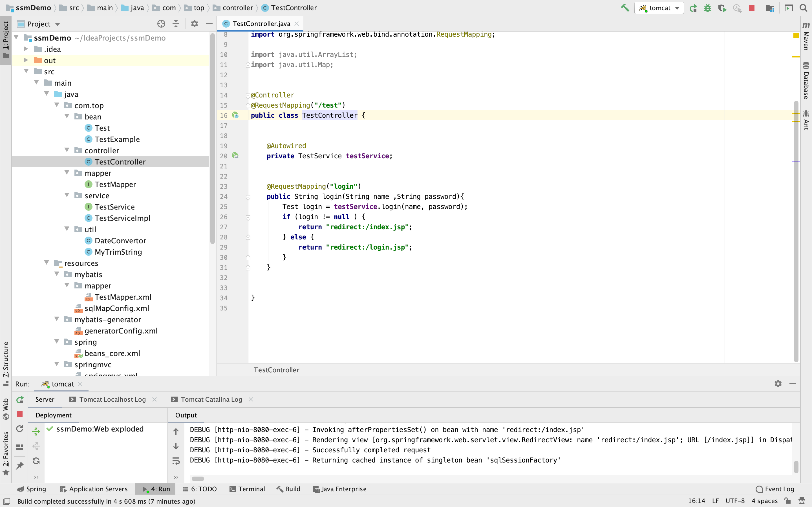Click the Rerun tomcat icon in Run panel
812x507 pixels.
[x=20, y=399]
